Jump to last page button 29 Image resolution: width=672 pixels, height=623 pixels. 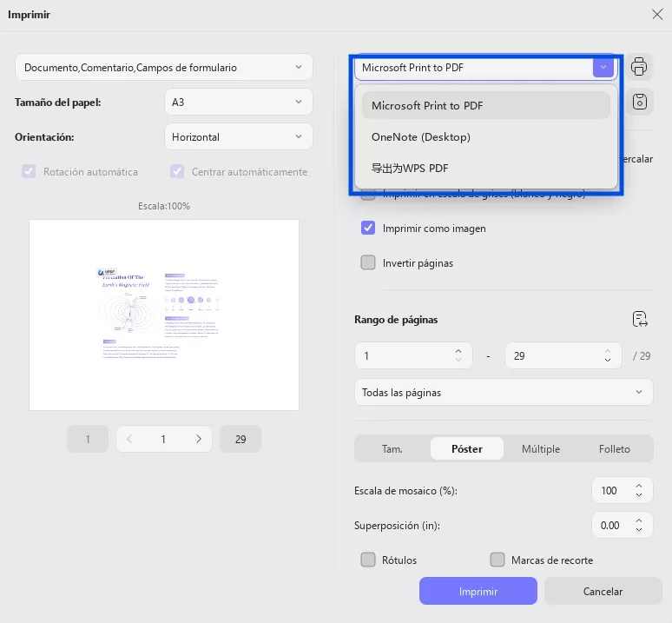240,439
